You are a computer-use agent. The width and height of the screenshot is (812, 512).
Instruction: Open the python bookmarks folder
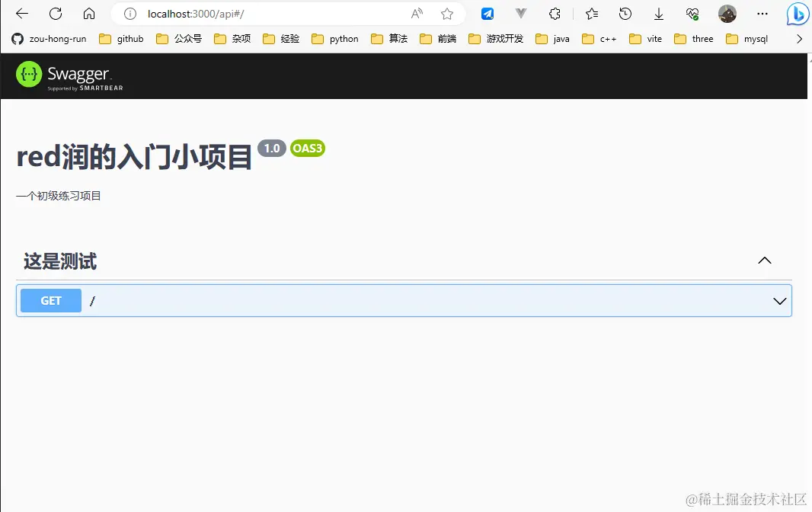[x=335, y=39]
